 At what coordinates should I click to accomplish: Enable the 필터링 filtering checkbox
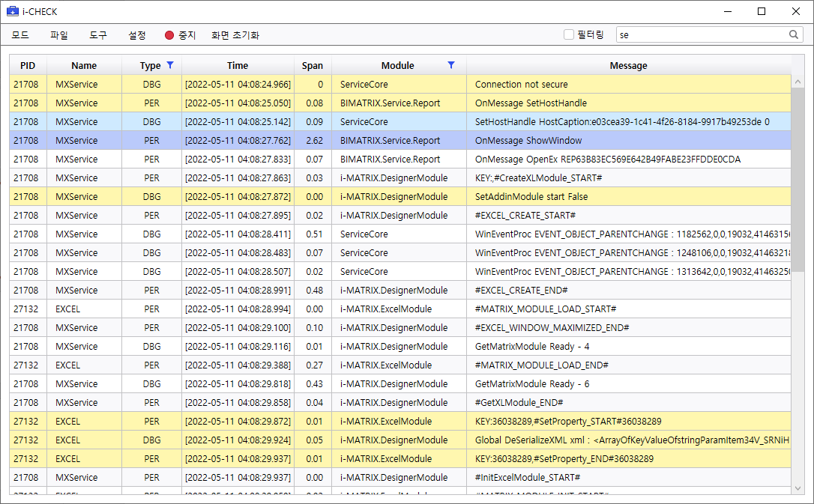(568, 34)
